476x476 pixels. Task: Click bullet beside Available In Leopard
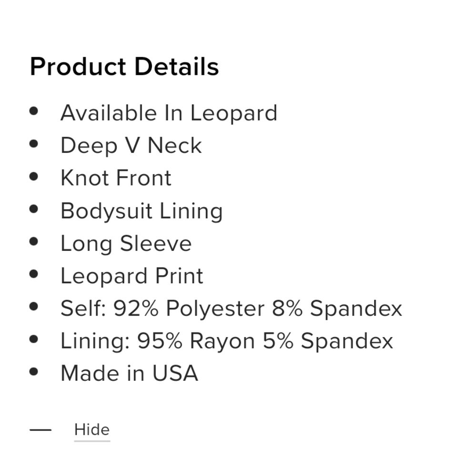[34, 111]
